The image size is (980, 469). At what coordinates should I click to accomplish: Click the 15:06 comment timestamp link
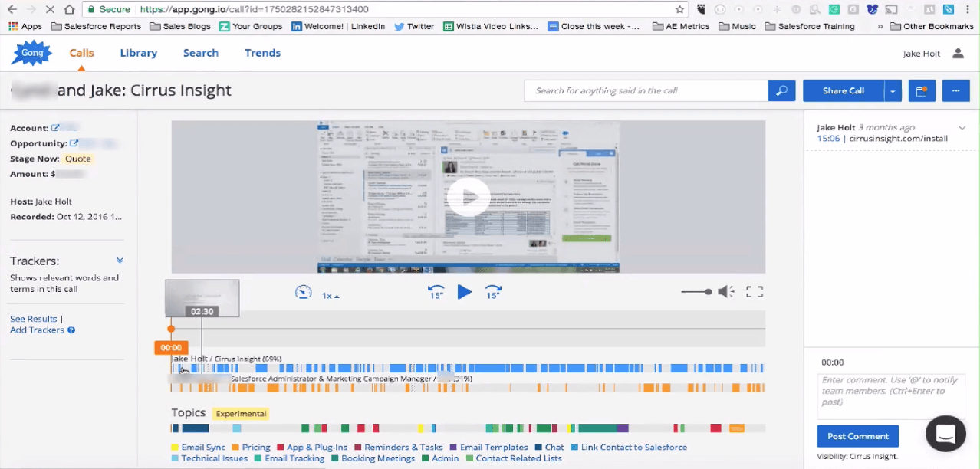click(828, 139)
